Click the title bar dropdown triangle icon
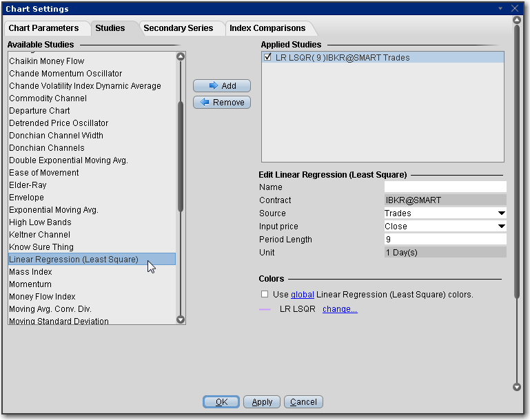Viewport: 530px width, 420px height. coord(501,8)
